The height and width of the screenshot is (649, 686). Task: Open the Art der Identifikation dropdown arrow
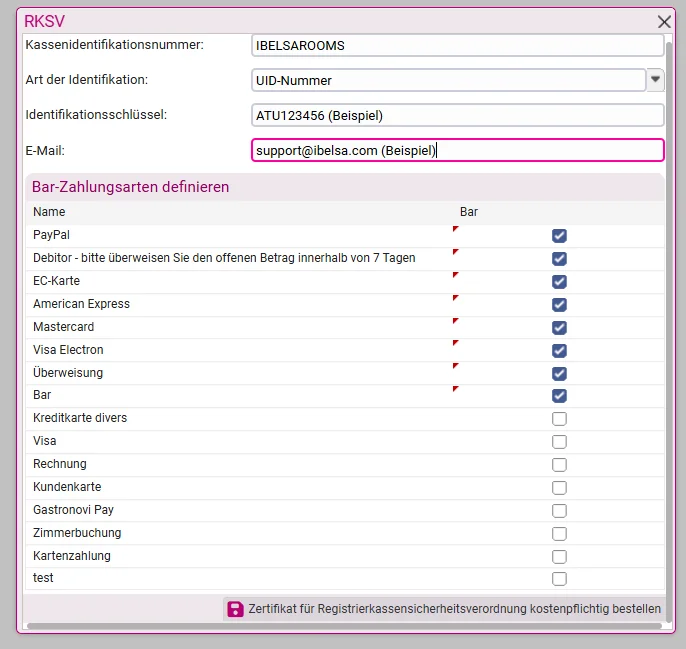click(x=655, y=80)
